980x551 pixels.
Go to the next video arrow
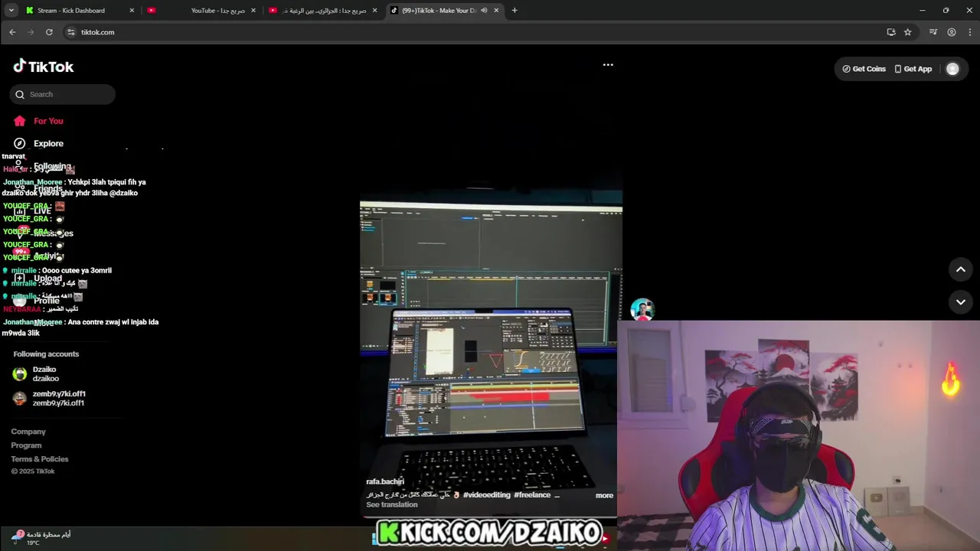coord(961,302)
